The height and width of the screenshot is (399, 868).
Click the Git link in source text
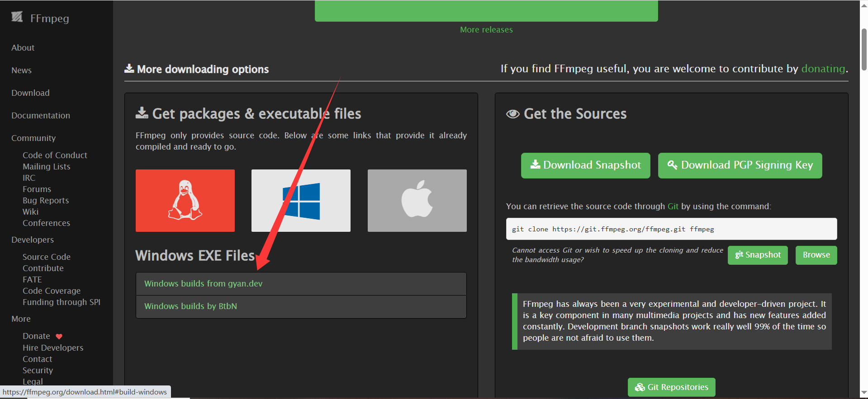tap(673, 206)
